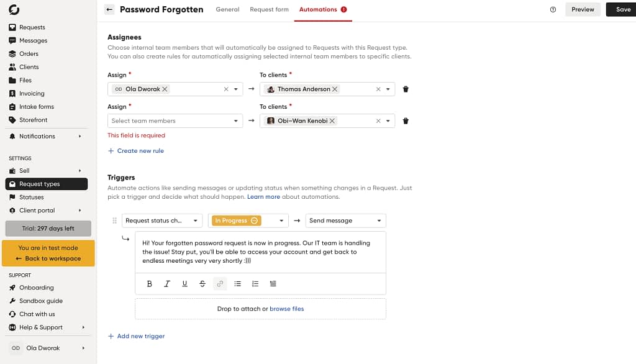Insert a bulleted list
The height and width of the screenshot is (364, 636).
[x=237, y=284]
